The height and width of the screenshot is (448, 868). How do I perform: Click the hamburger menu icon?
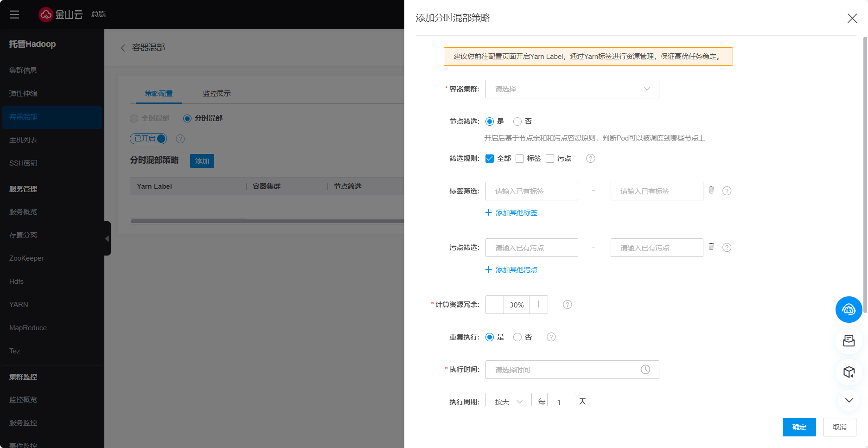[x=14, y=14]
